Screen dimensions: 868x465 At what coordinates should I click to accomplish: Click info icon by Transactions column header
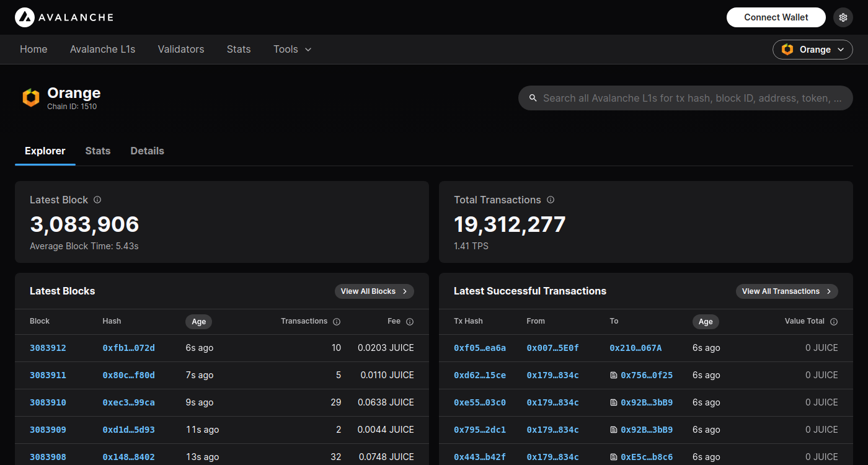(x=337, y=322)
